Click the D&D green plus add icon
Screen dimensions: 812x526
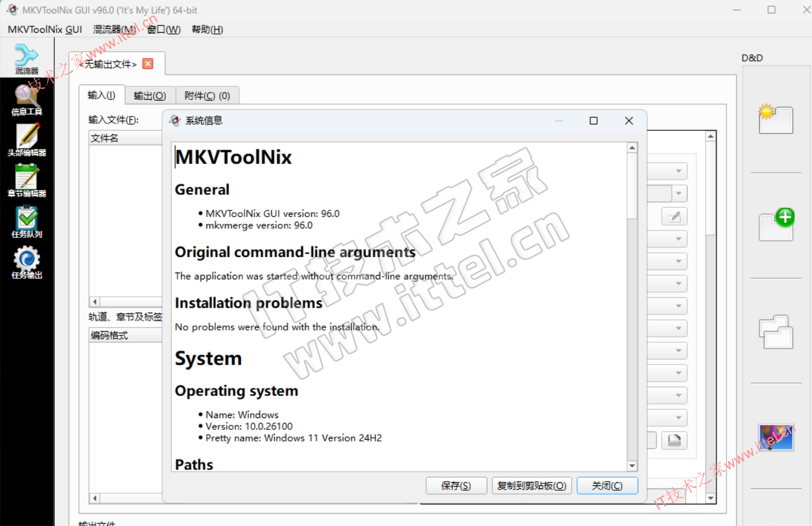pyautogui.click(x=776, y=225)
